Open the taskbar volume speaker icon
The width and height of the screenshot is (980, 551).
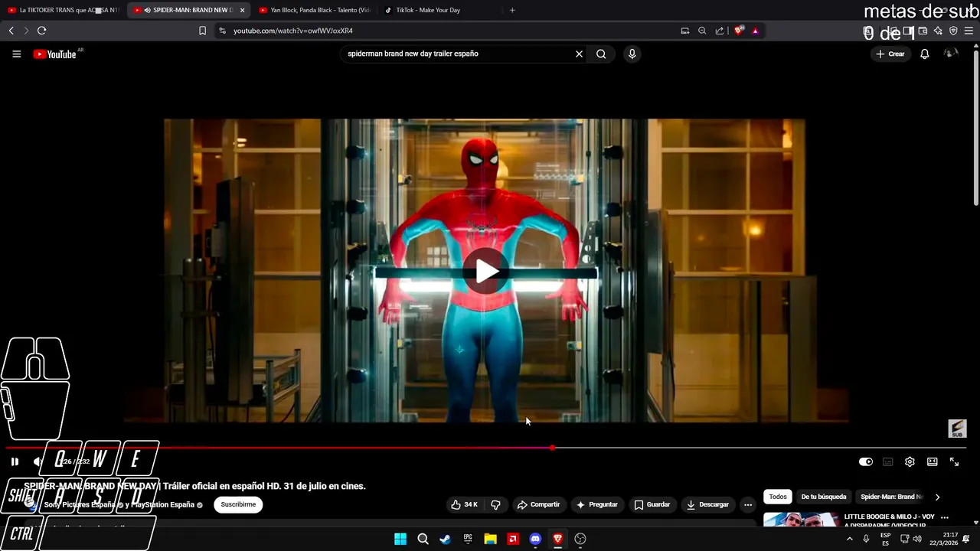click(x=917, y=539)
